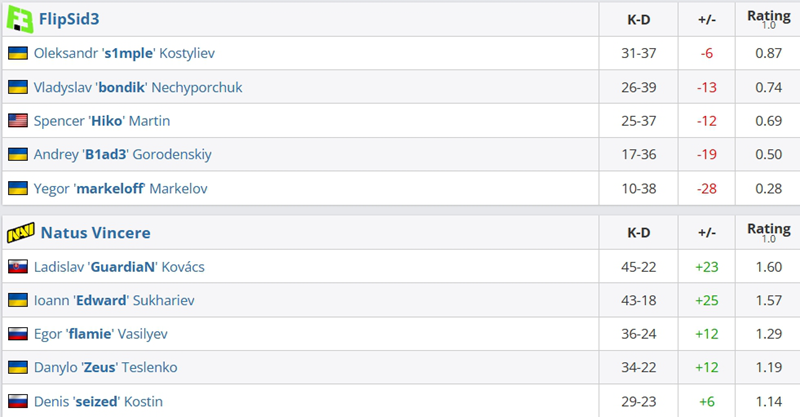Viewport: 800px width, 417px height.
Task: Click the FlipSid3 team logo icon
Action: click(x=19, y=18)
